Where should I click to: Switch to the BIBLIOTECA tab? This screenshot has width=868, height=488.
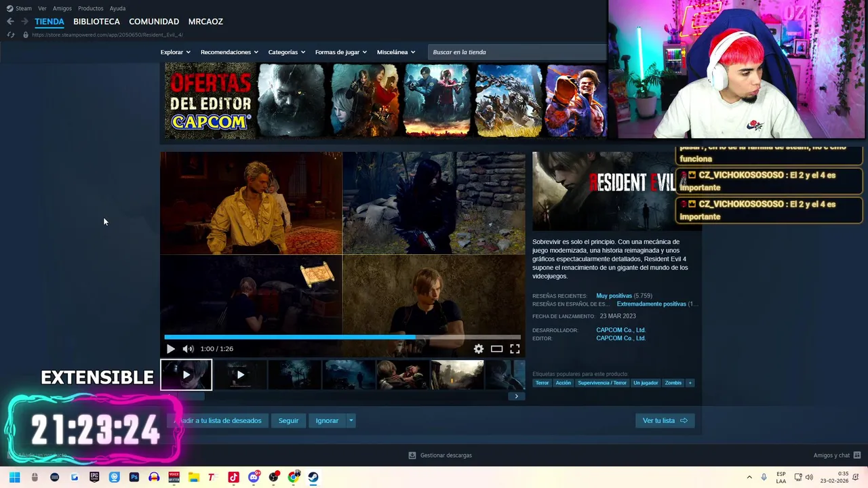pyautogui.click(x=96, y=22)
